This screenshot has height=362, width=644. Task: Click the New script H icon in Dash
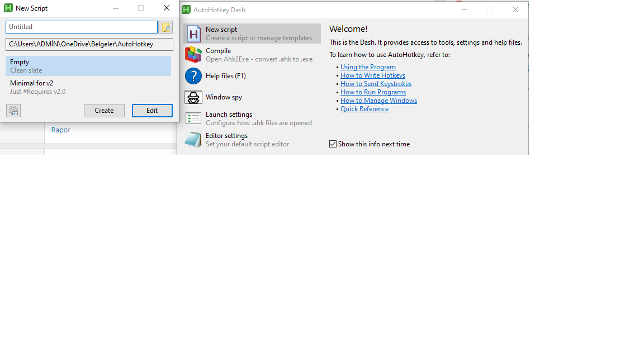[x=193, y=34]
